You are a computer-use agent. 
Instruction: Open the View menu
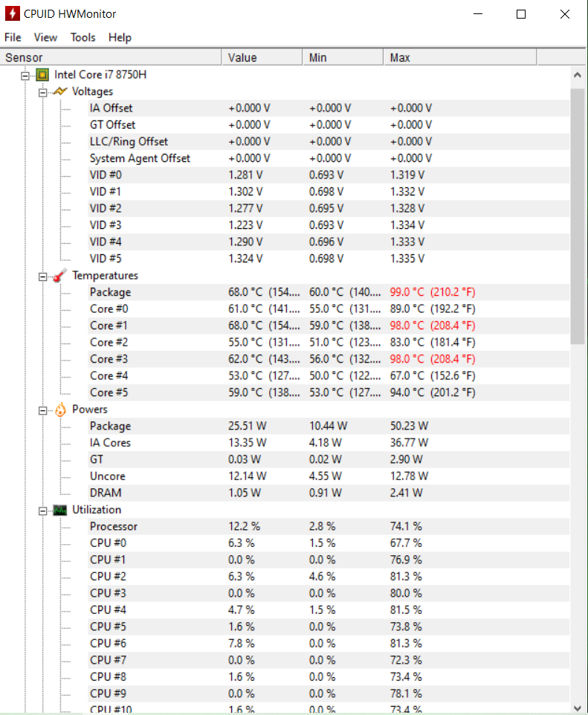45,37
